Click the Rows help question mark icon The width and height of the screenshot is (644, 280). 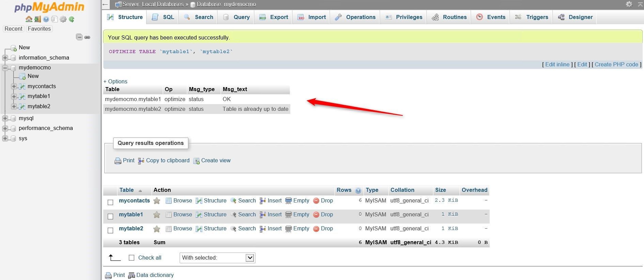tap(358, 190)
